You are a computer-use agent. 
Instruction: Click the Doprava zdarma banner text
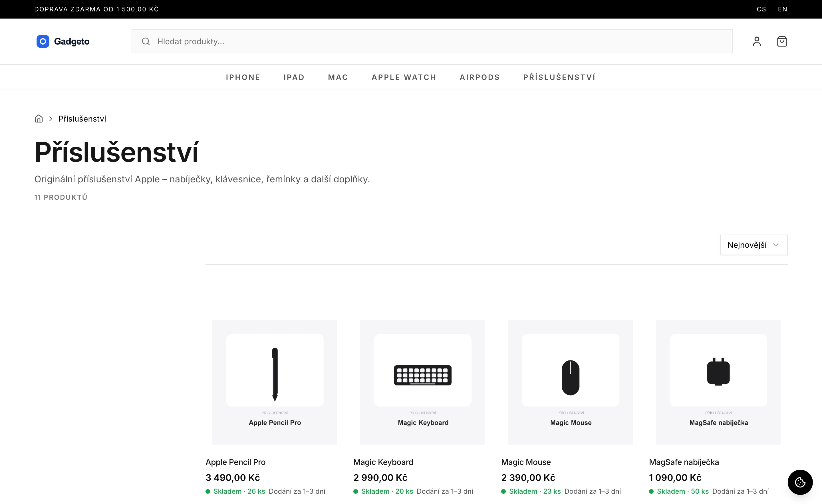96,9
